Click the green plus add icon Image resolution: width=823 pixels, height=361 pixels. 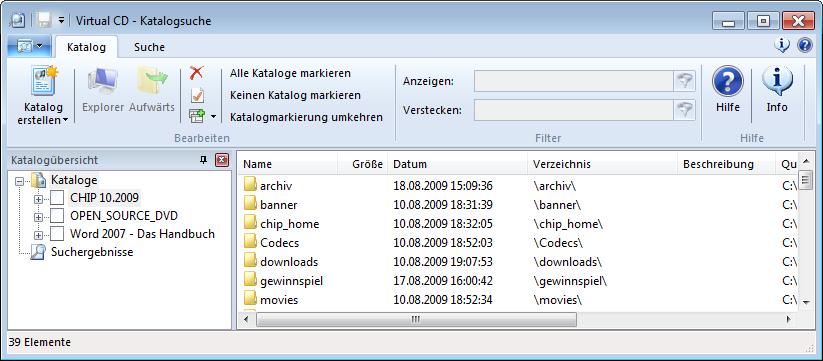pyautogui.click(x=197, y=116)
